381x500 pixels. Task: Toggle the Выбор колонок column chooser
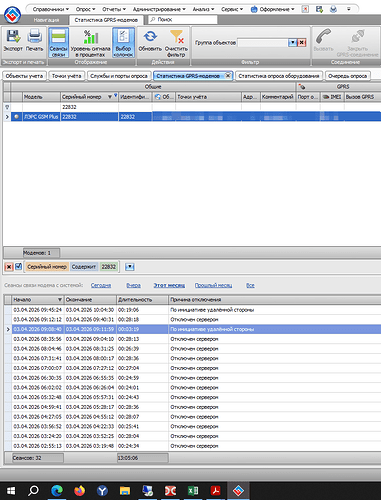pyautogui.click(x=123, y=43)
